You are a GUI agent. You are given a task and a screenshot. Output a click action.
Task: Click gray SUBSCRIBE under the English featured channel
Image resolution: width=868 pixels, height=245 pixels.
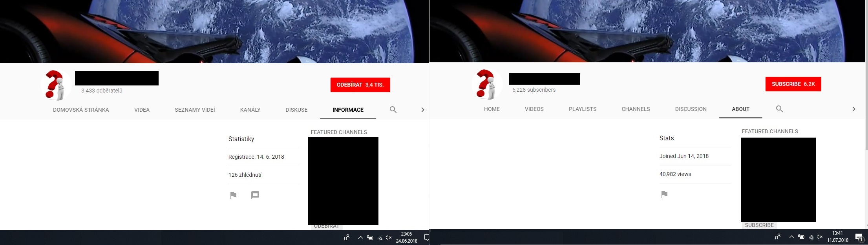(759, 225)
